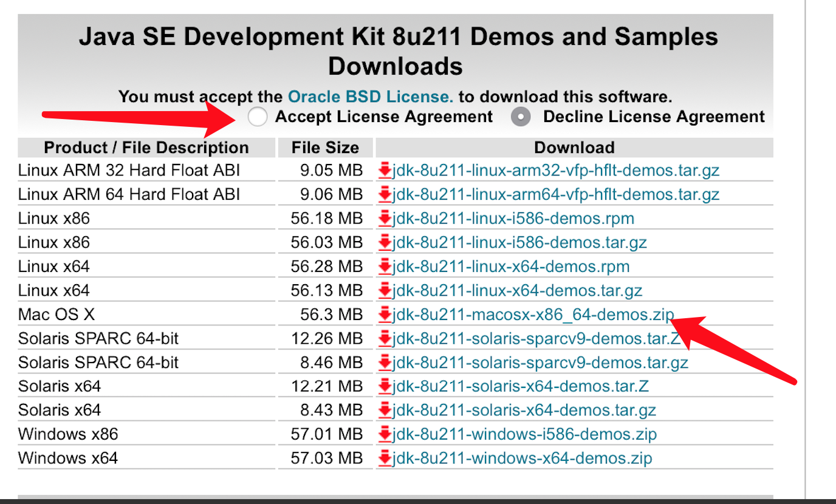Click the download icon for the Mac OS X demos zip
836x504 pixels.
click(386, 315)
